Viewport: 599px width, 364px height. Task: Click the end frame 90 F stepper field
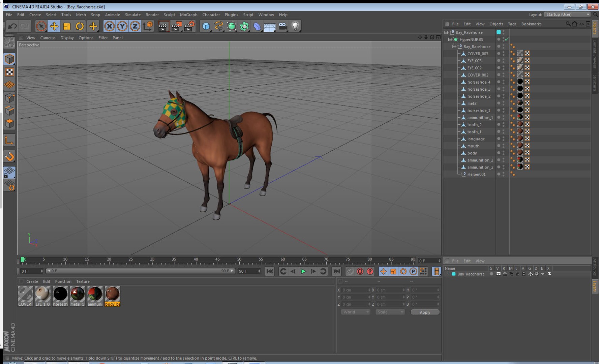pyautogui.click(x=249, y=271)
